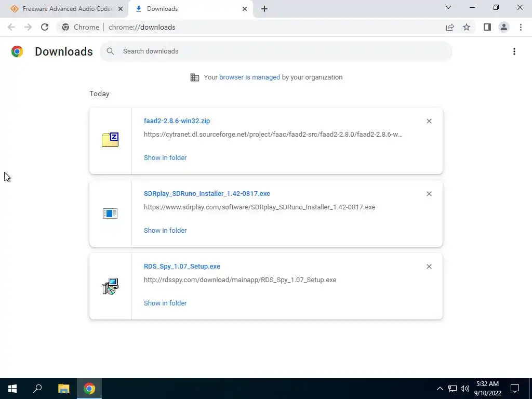Open the network tray icon
Screen dimensions: 532x399
tap(453, 389)
